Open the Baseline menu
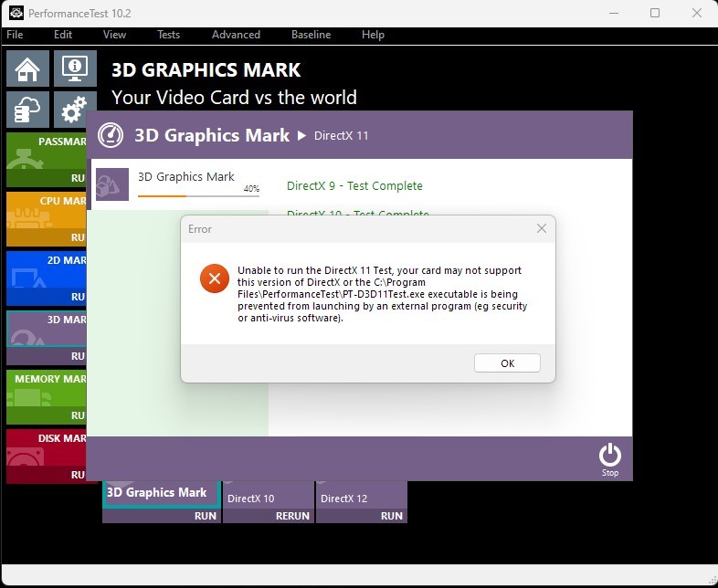 pyautogui.click(x=311, y=35)
